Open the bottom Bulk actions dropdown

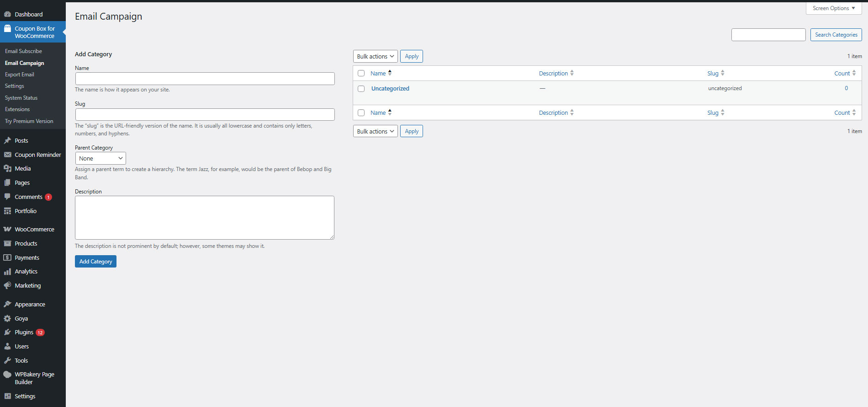coord(376,131)
